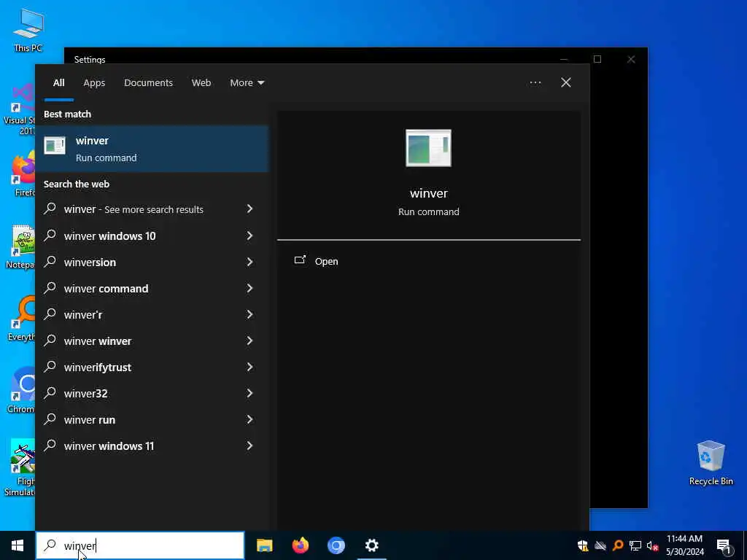The image size is (747, 560).
Task: Expand arrow for 'winver windows 11' suggestion
Action: (249, 446)
